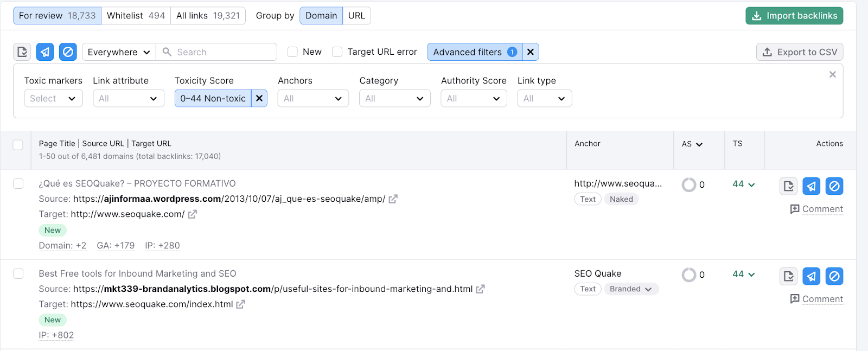
Task: Tick the New checkbox
Action: (292, 52)
